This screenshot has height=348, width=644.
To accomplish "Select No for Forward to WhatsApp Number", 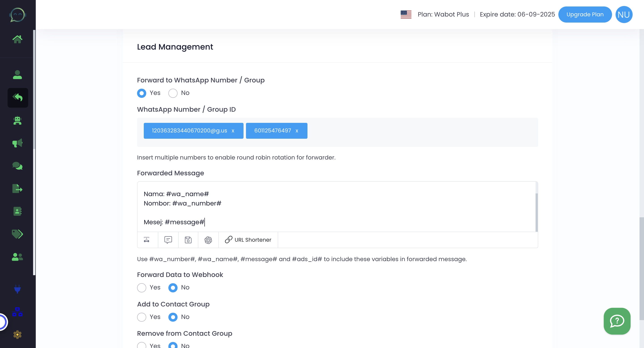I will (x=173, y=93).
